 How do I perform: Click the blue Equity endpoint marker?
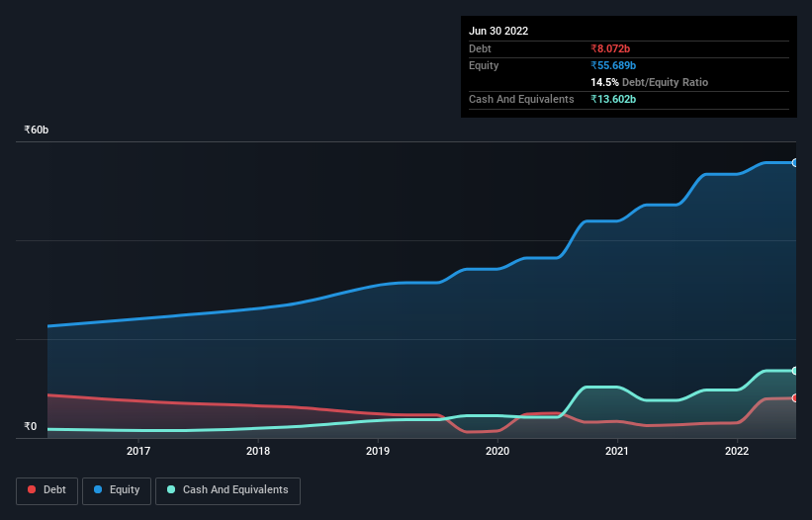795,163
